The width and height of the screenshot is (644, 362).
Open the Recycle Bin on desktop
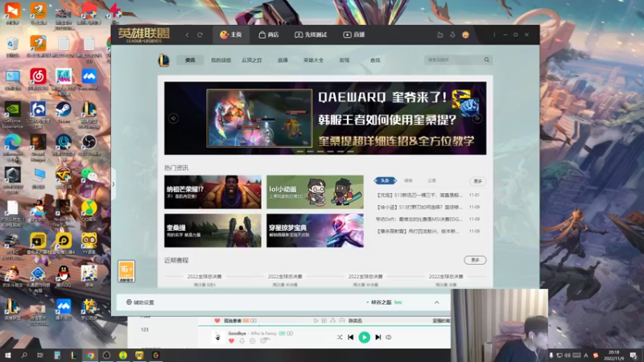tap(13, 47)
